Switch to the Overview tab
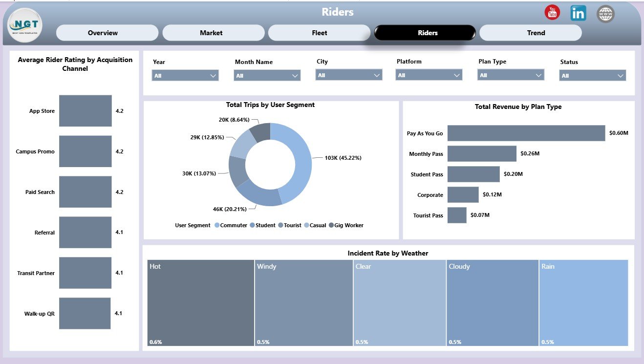 click(x=107, y=33)
